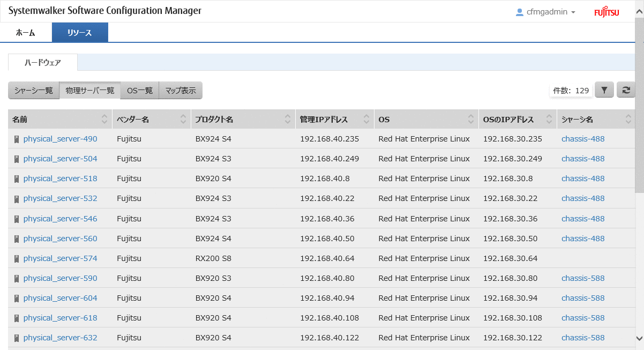
Task: Open physical_server-590 link
Action: click(x=61, y=278)
